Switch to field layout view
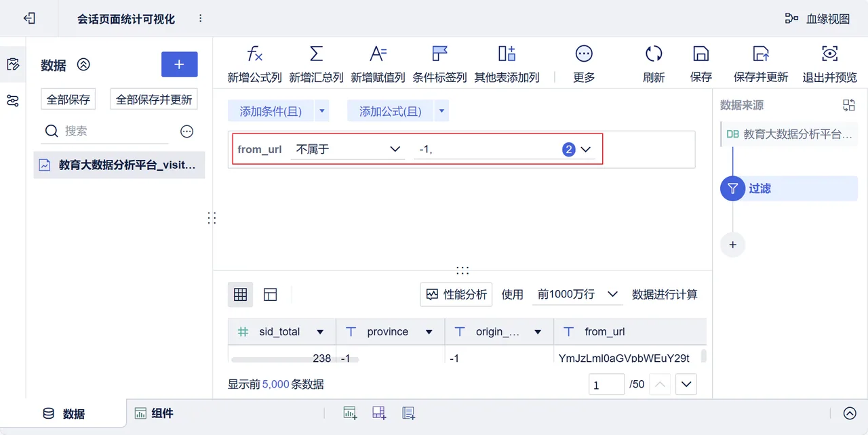This screenshot has height=435, width=868. [x=271, y=294]
